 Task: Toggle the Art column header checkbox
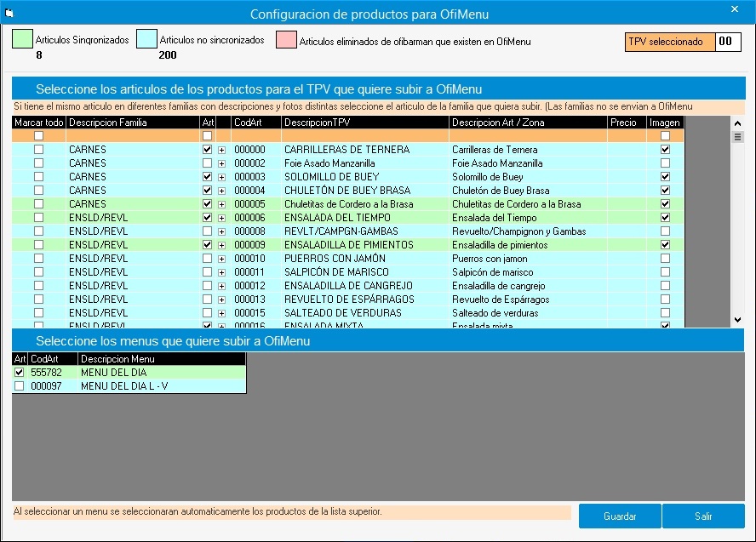click(208, 136)
